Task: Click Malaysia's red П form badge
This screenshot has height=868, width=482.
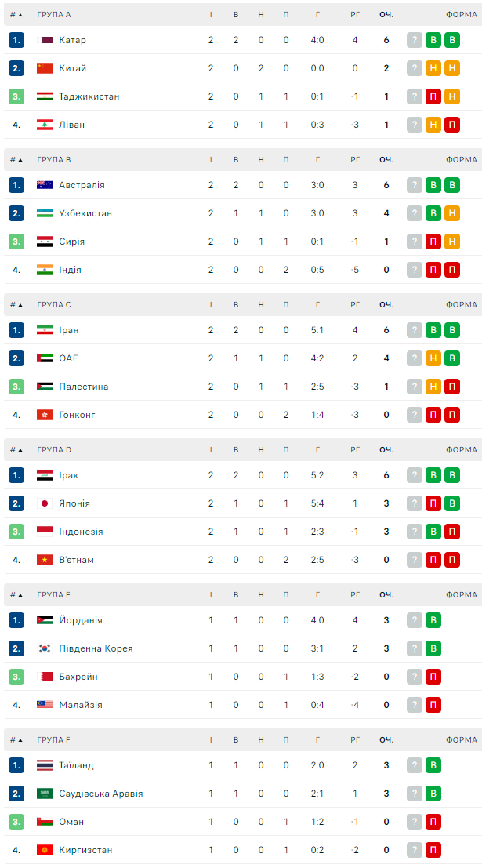Action: (433, 705)
